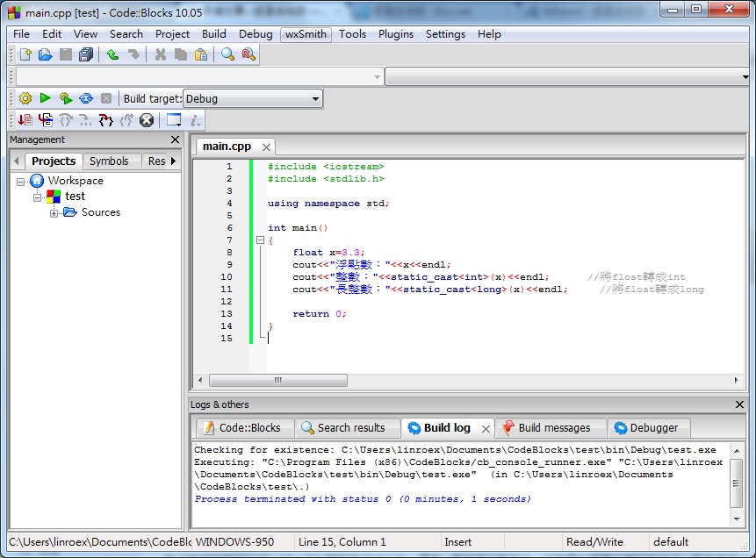This screenshot has width=756, height=558.
Task: Close the Management panel
Action: coord(175,139)
